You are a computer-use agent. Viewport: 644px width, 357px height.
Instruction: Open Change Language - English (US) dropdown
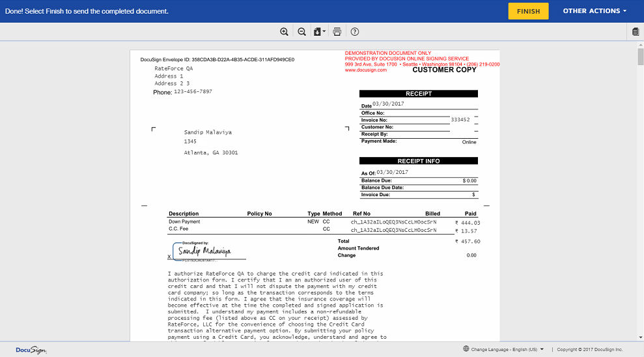pyautogui.click(x=507, y=350)
